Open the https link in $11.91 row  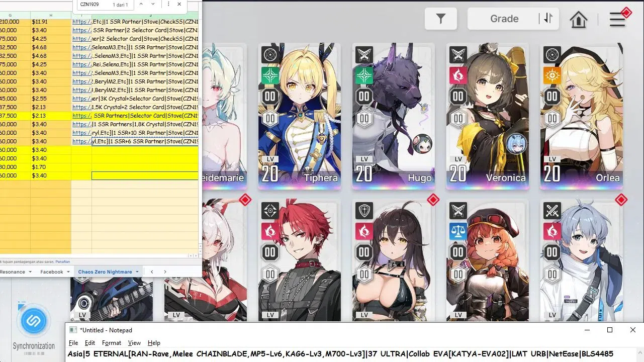pos(82,22)
